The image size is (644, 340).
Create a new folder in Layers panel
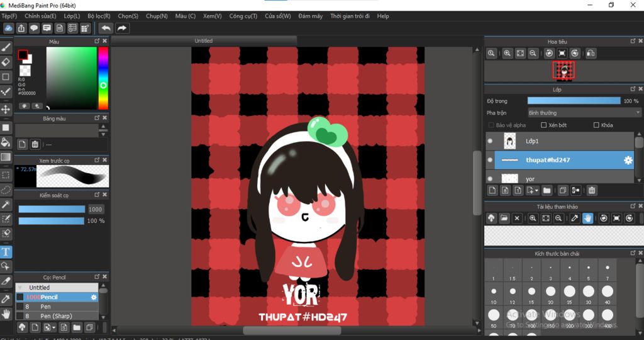[x=547, y=190]
